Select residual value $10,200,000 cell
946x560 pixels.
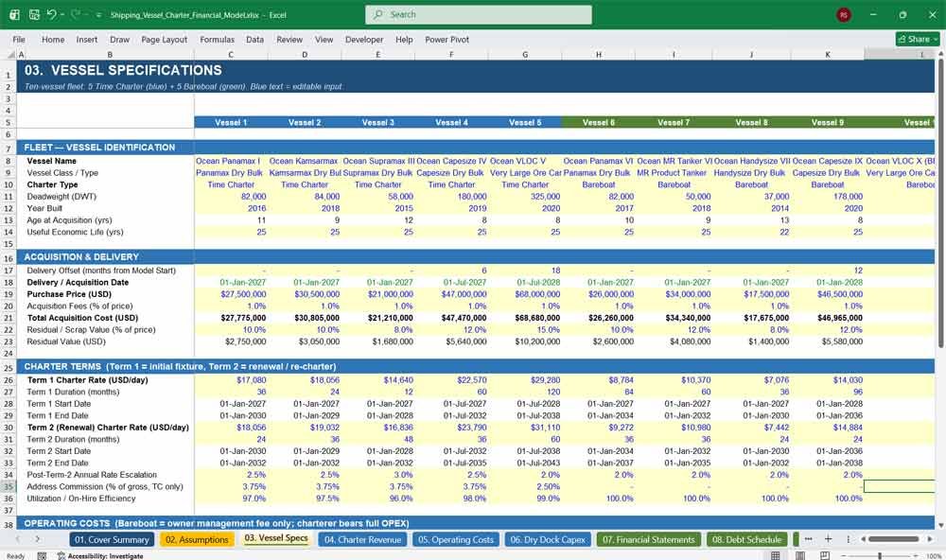[525, 341]
